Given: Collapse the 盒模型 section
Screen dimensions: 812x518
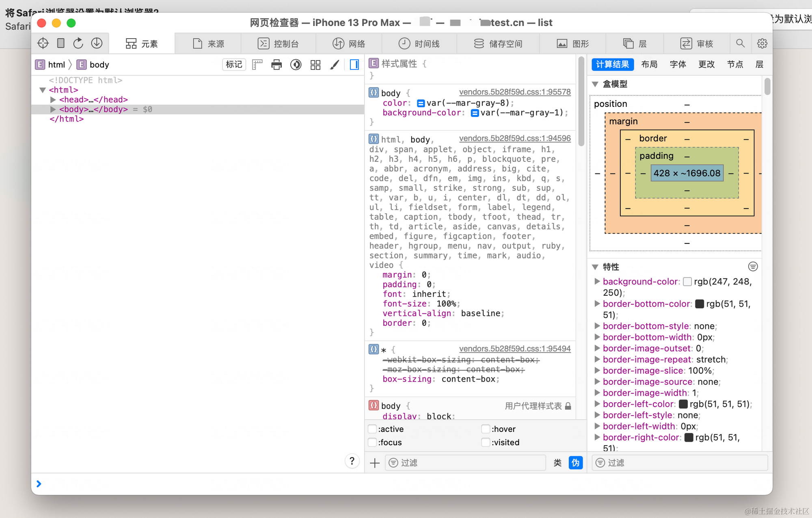Looking at the screenshot, I should (596, 84).
